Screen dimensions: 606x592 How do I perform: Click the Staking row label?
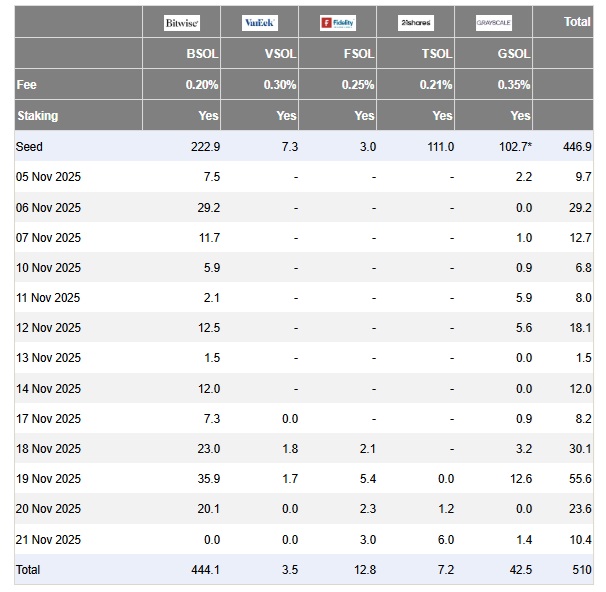(38, 116)
